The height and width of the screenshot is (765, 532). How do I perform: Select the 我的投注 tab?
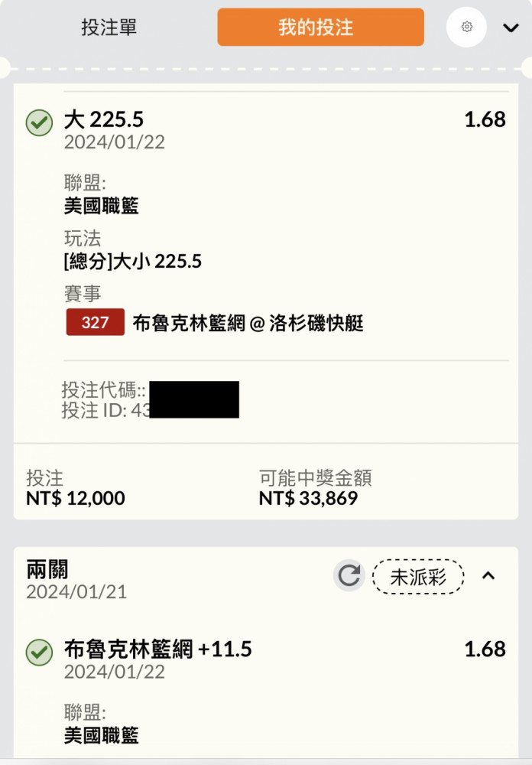pos(320,28)
